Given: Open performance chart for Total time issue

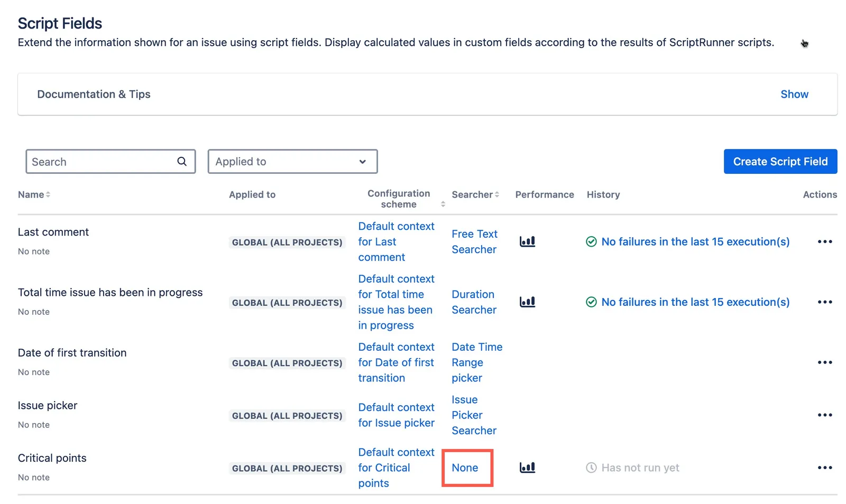Looking at the screenshot, I should coord(527,302).
